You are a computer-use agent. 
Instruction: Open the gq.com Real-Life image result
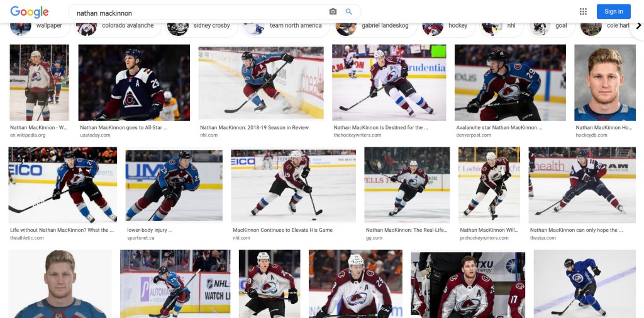pyautogui.click(x=407, y=185)
